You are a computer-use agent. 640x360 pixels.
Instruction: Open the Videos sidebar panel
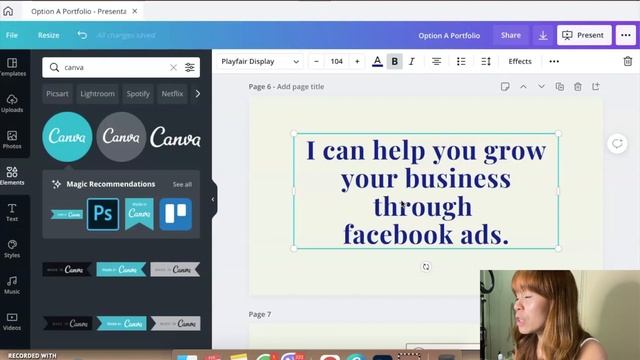point(12,321)
